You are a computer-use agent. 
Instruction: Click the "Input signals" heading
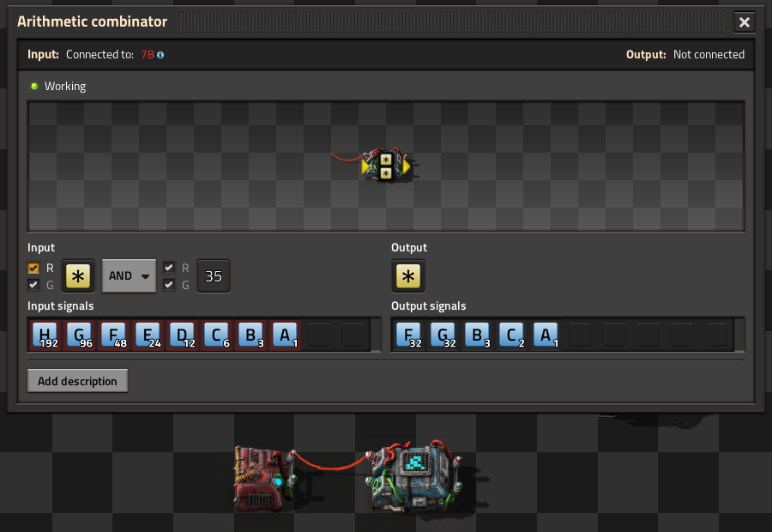click(61, 305)
